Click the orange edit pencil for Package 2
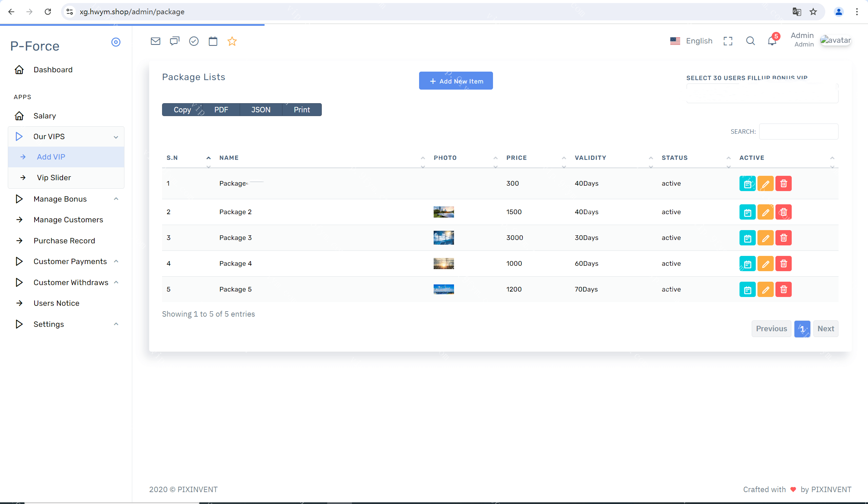This screenshot has height=504, width=868. point(765,212)
